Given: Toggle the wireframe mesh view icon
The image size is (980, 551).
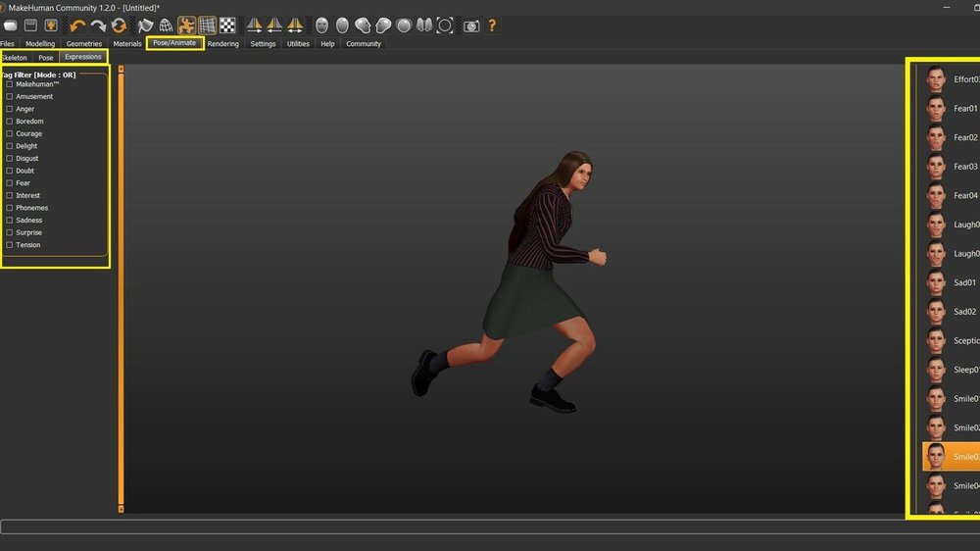Looking at the screenshot, I should (167, 25).
